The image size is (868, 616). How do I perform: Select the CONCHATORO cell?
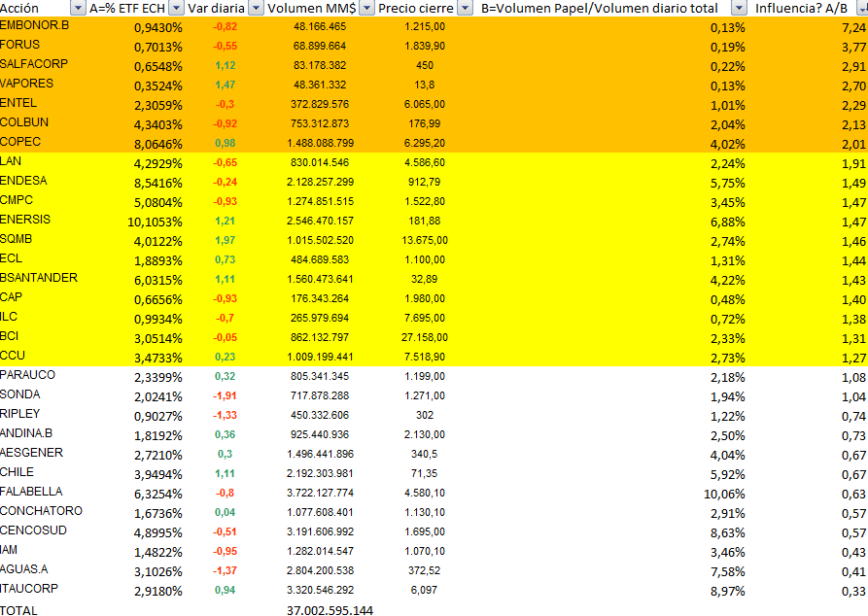click(41, 510)
